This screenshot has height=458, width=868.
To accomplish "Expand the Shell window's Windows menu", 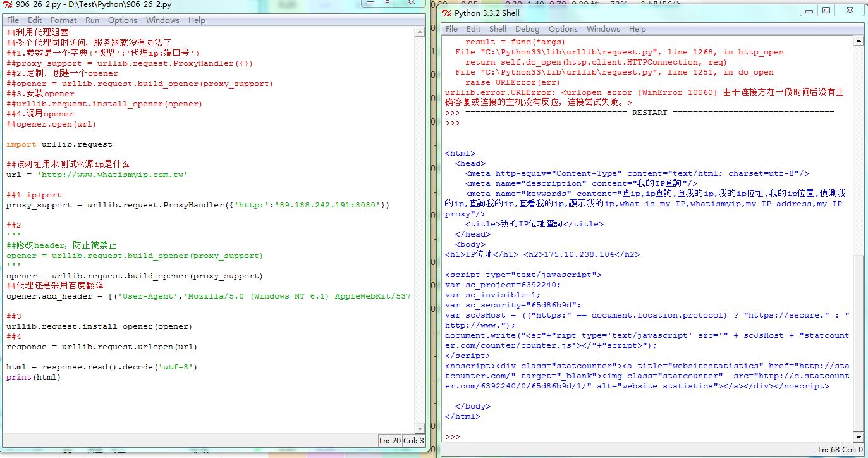I will click(x=602, y=29).
